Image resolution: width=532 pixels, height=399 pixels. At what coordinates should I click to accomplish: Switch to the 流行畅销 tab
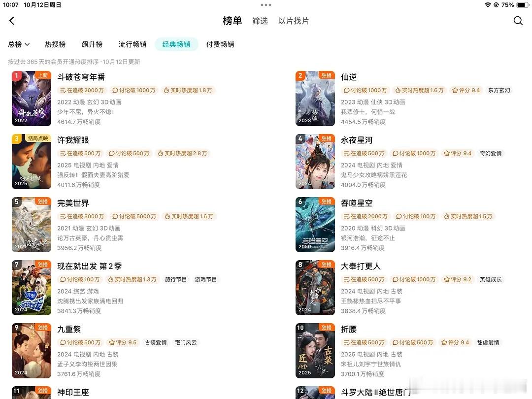133,44
